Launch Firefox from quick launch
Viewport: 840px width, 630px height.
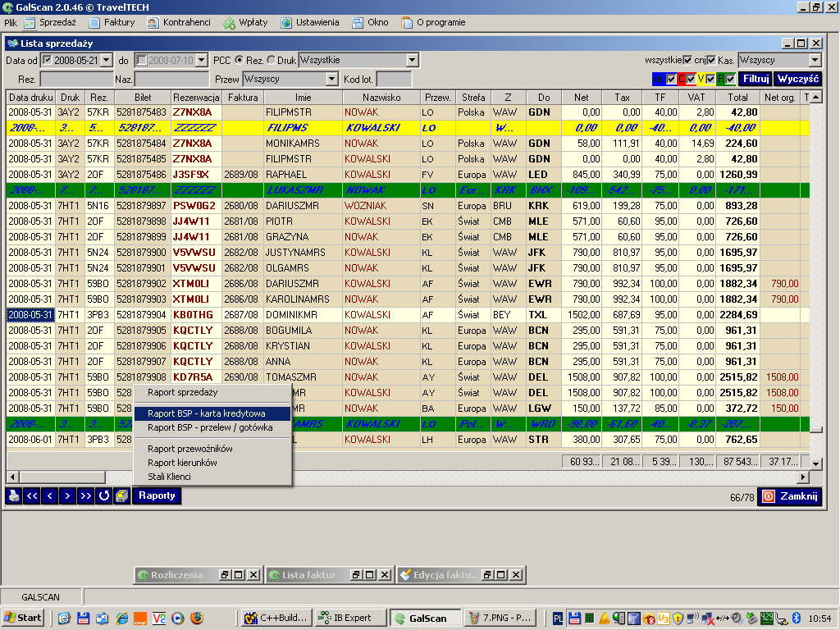(197, 619)
